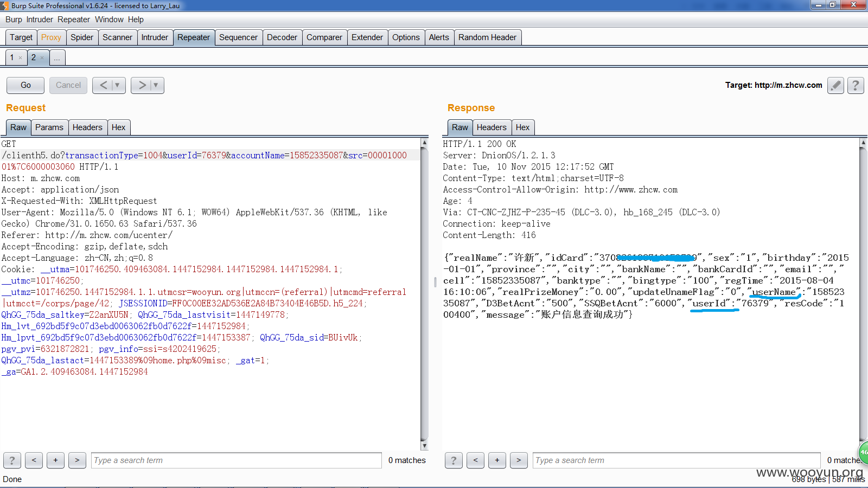Click the HTTP/1.1 200 OK status line
This screenshot has height=488, width=868.
point(480,144)
